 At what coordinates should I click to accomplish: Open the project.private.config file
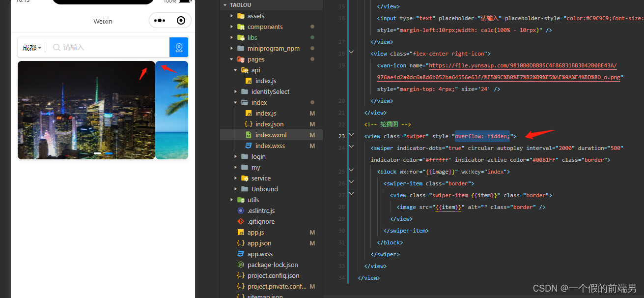pos(277,286)
